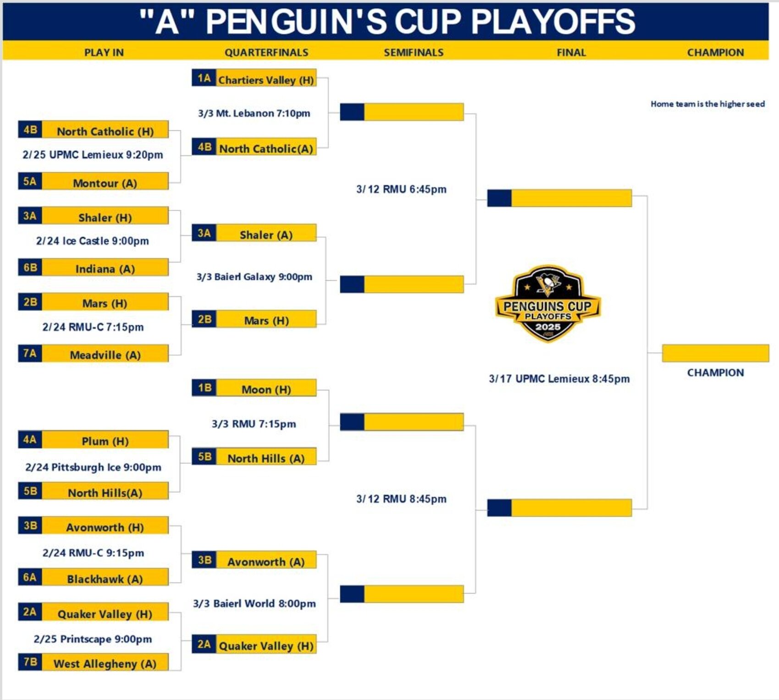The width and height of the screenshot is (779, 700).
Task: Click the bottom empty Final slot
Action: coord(559,508)
